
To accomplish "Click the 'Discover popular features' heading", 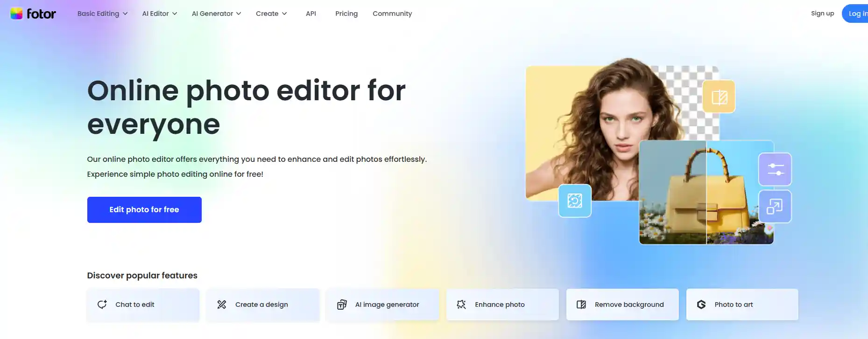I will tap(142, 276).
